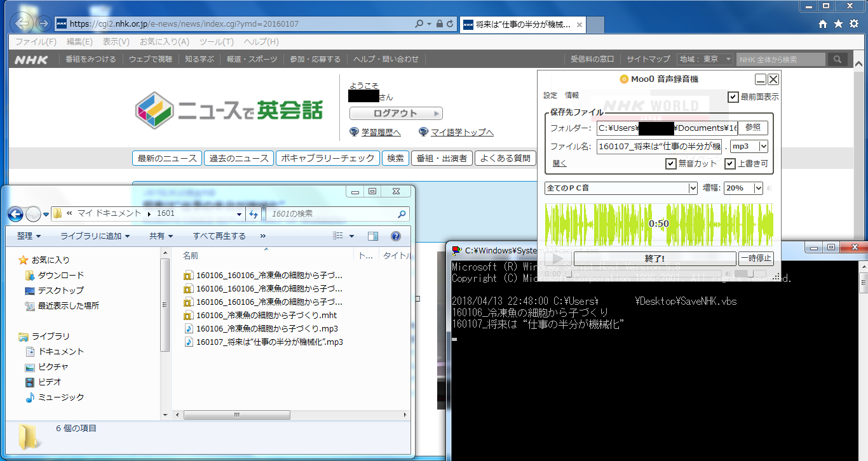This screenshot has height=461, width=868.
Task: Open the 編集(E) menu
Action: 79,41
